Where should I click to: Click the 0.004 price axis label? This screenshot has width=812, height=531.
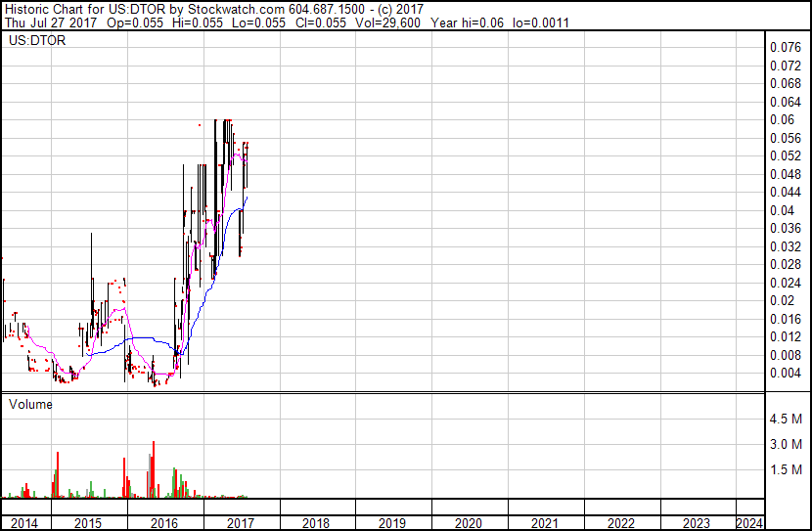click(x=786, y=374)
